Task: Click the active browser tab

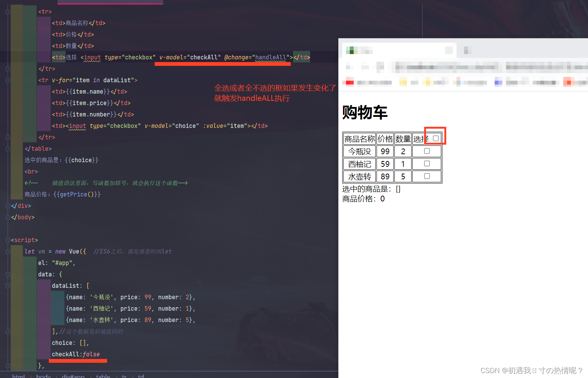Action: click(x=399, y=50)
